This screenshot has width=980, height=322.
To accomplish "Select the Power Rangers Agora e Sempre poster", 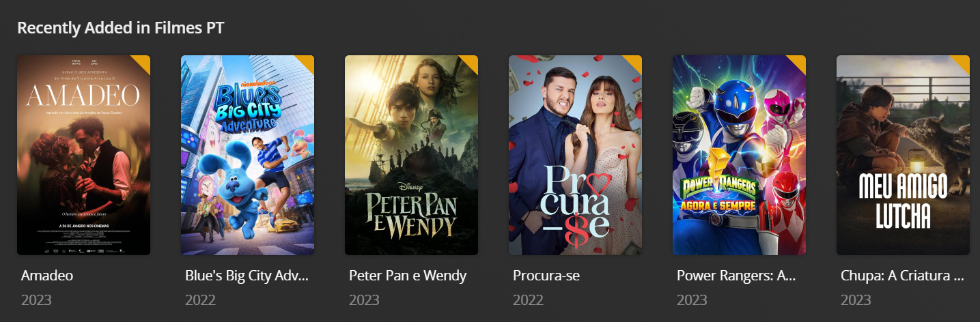I will pos(739,155).
